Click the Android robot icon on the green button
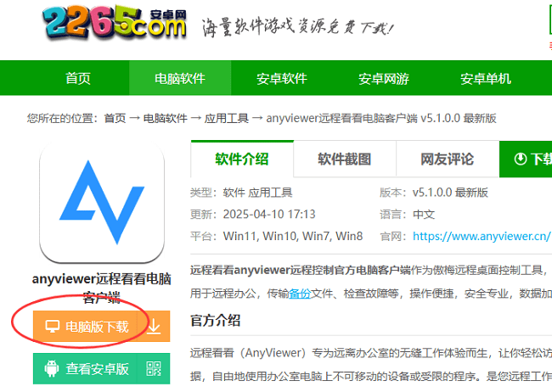The height and width of the screenshot is (392, 552). point(53,369)
